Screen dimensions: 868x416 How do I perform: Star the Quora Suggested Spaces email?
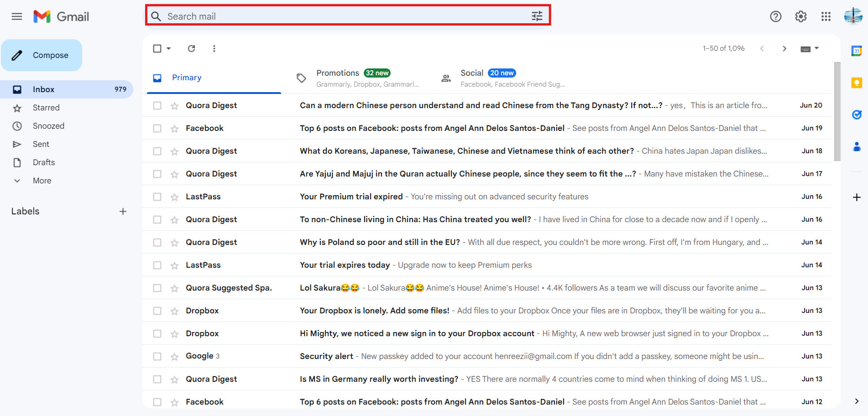pyautogui.click(x=174, y=288)
